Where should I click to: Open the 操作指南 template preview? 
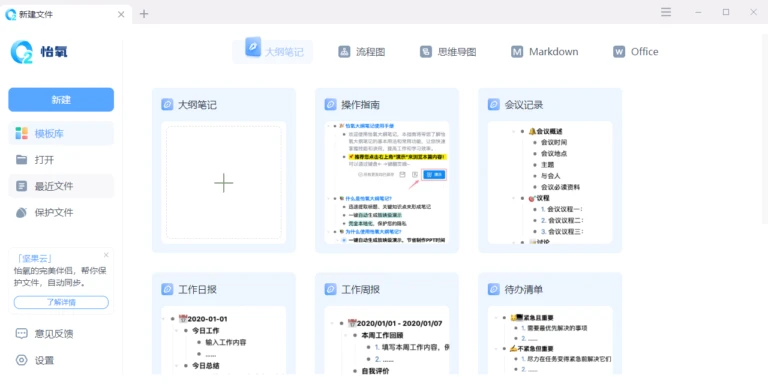point(387,182)
